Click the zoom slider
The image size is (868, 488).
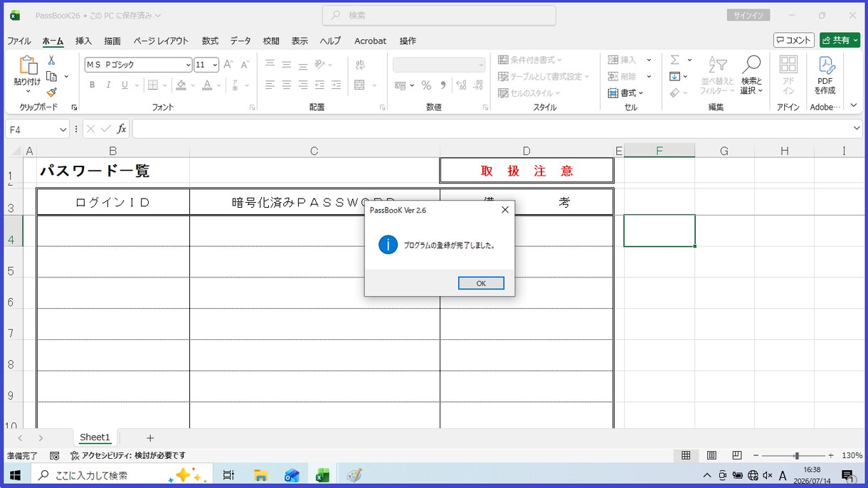point(793,455)
